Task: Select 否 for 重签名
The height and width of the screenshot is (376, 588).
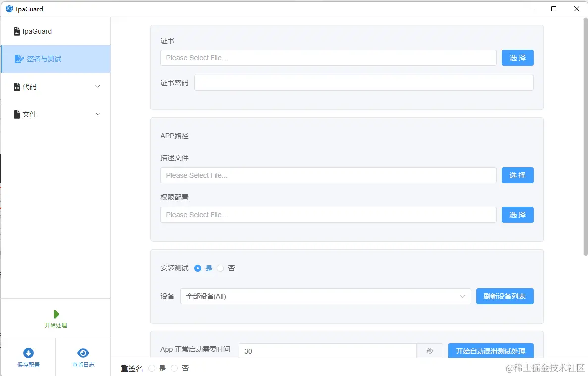Action: [x=174, y=368]
